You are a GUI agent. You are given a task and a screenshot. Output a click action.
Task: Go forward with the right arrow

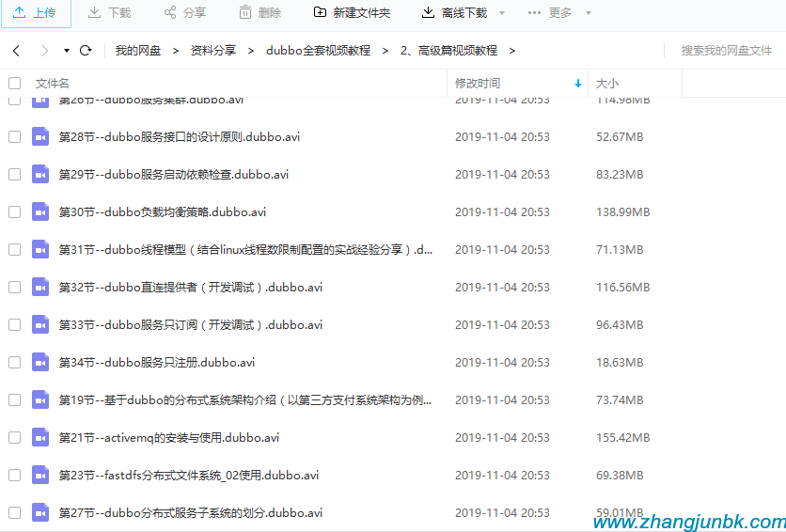click(x=44, y=51)
